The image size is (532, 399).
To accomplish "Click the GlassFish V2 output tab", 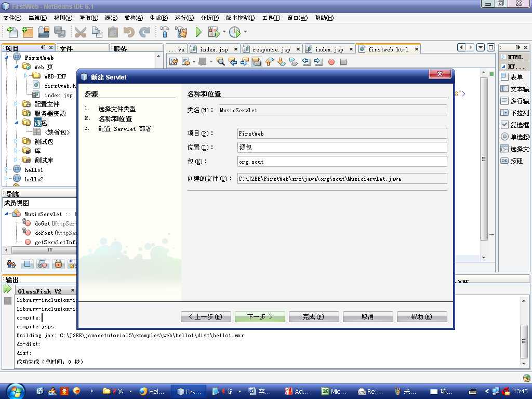I will point(39,291).
